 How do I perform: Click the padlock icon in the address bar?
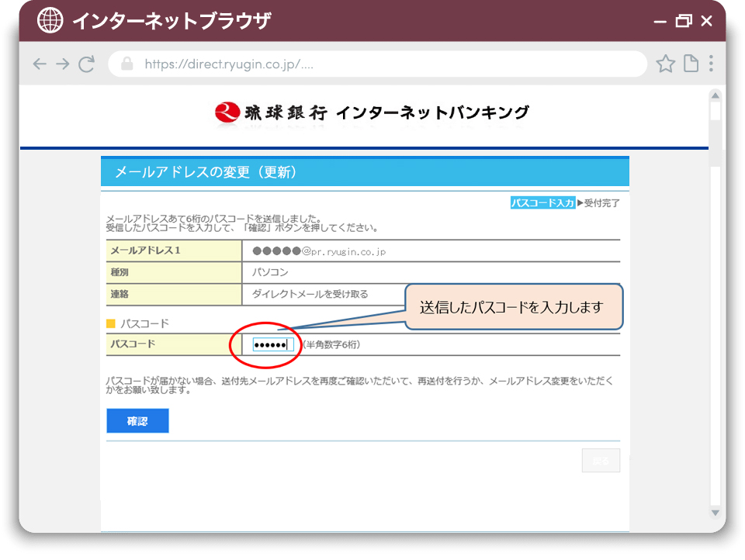click(127, 64)
